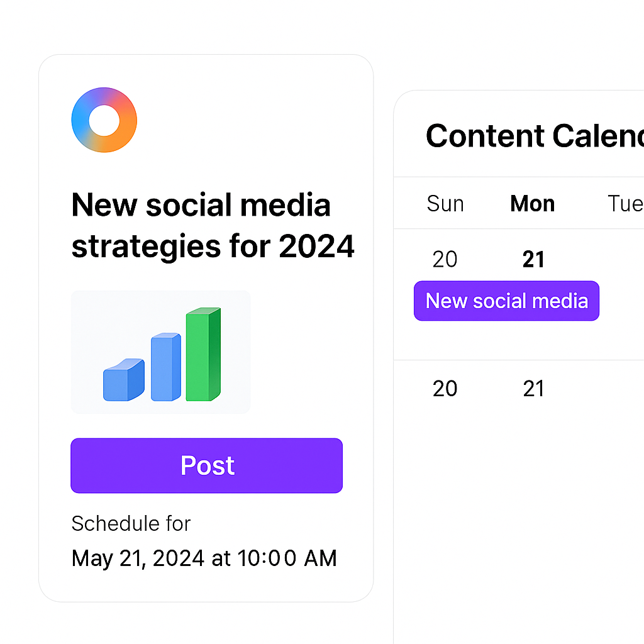Click the colorful ring logo icon
The width and height of the screenshot is (644, 644).
click(104, 120)
